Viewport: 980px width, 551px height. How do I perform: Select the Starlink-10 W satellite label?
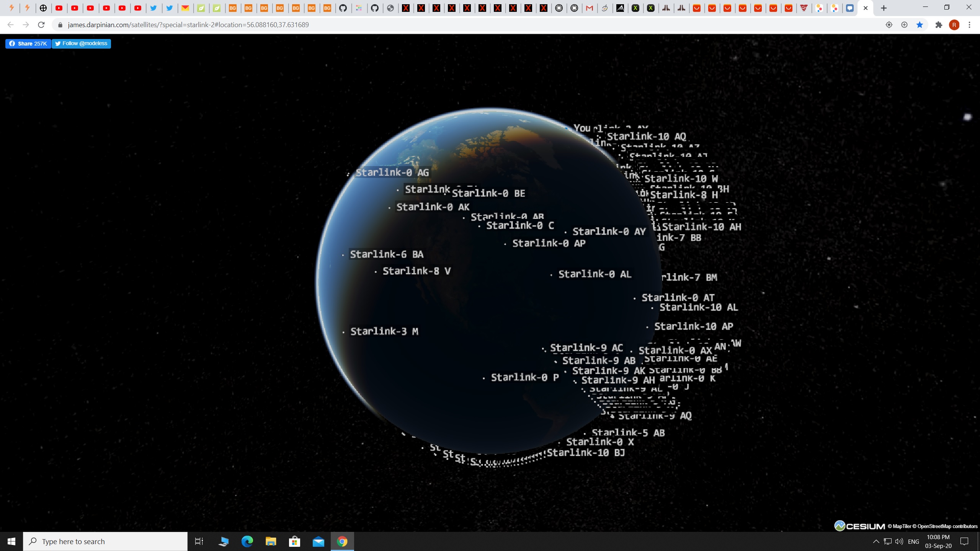tap(681, 178)
